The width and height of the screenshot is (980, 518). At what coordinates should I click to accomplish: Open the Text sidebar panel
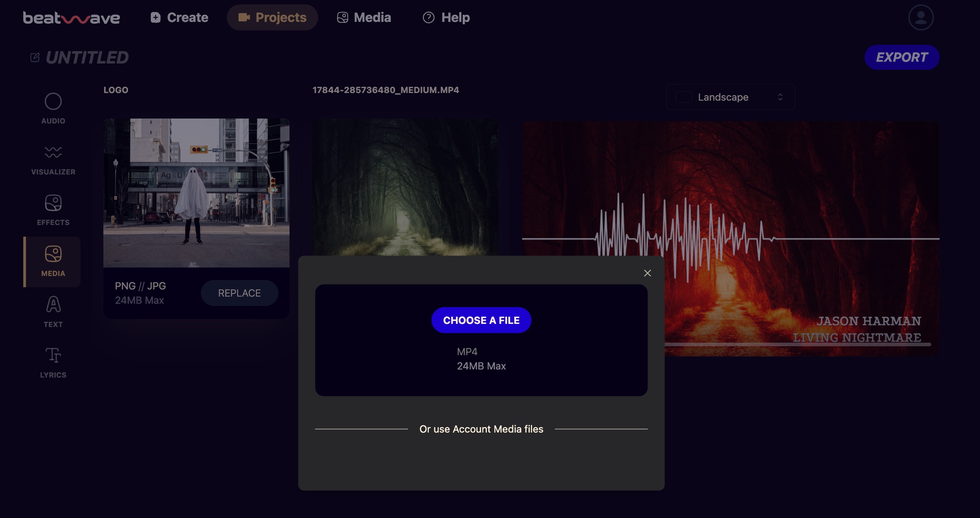53,312
